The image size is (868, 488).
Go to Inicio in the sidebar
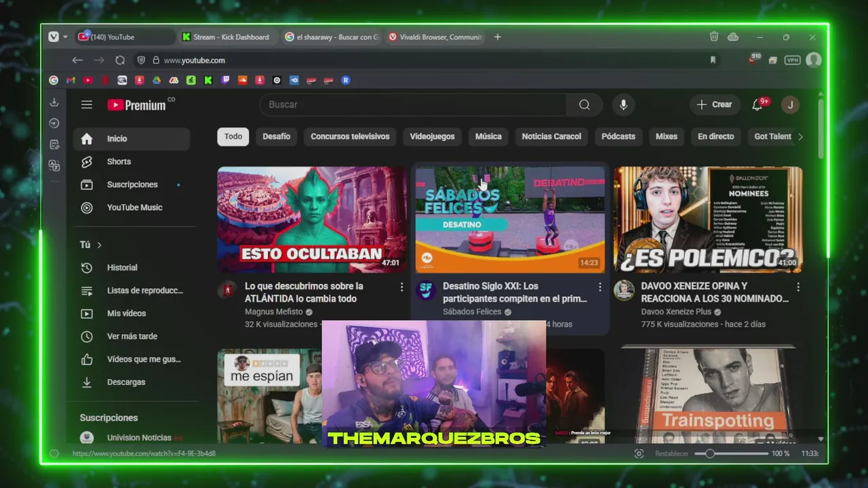coord(131,138)
